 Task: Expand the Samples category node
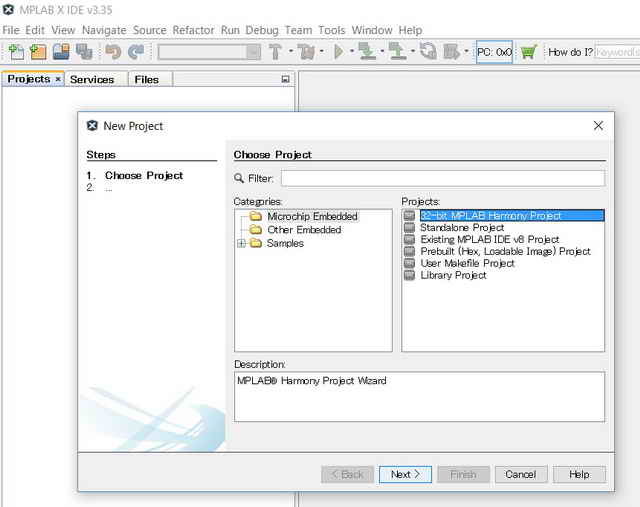(241, 243)
